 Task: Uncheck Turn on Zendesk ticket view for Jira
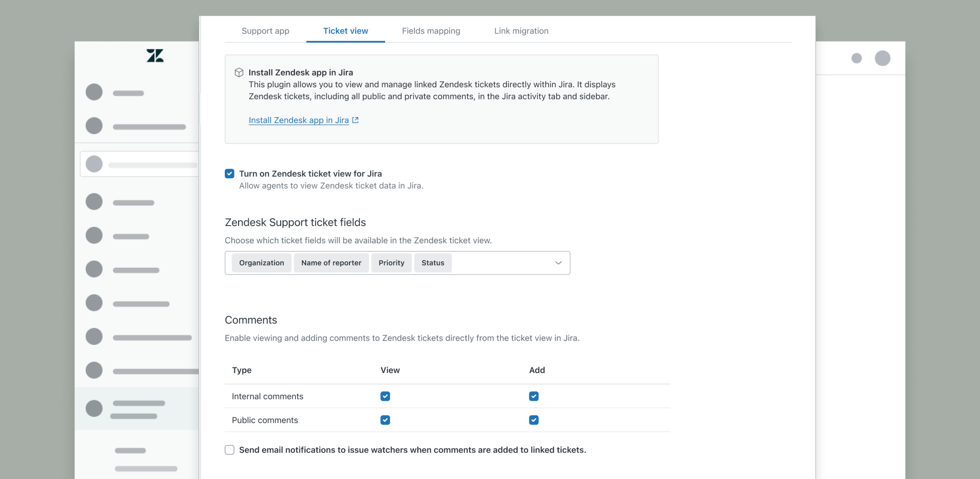tap(230, 174)
